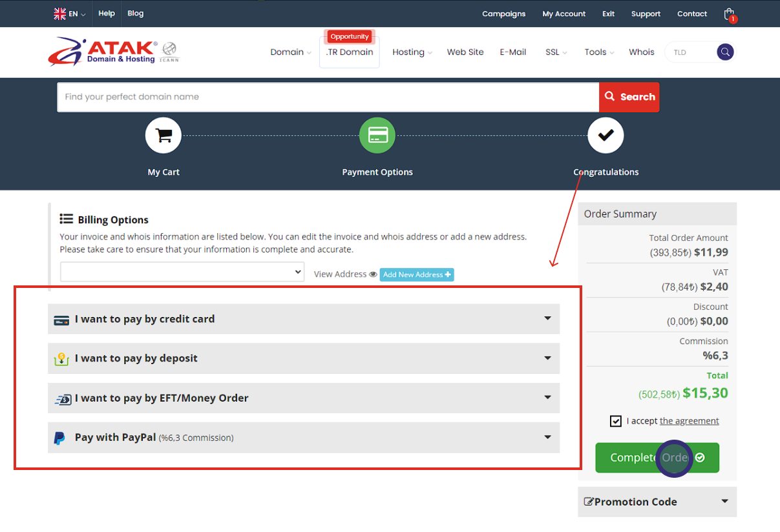This screenshot has height=532, width=780.
Task: Open the Domain menu dropdown
Action: coord(291,52)
